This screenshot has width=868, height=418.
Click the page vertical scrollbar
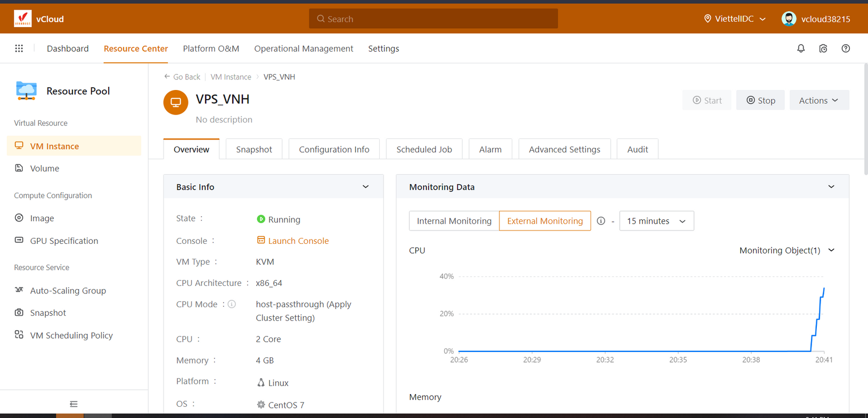pyautogui.click(x=865, y=120)
